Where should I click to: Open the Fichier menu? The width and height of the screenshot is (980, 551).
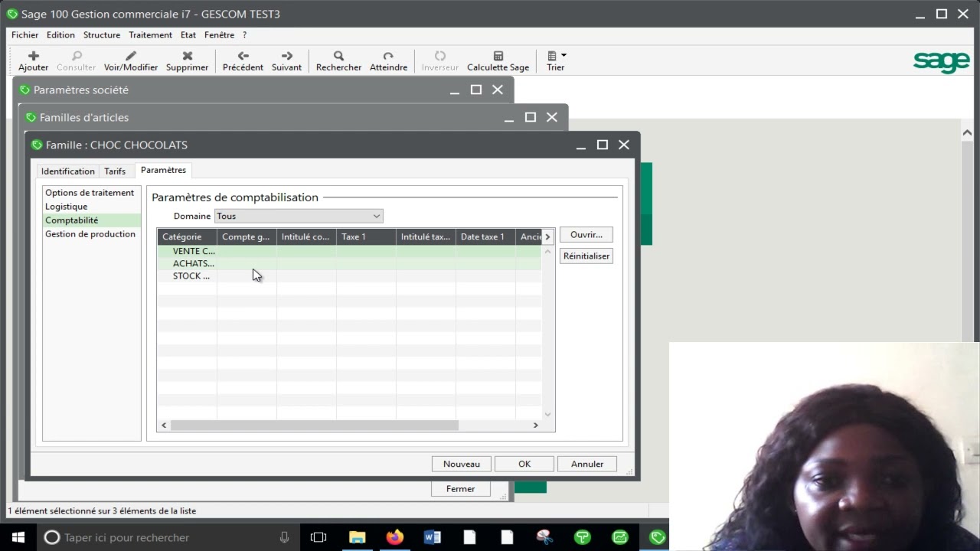click(x=24, y=35)
